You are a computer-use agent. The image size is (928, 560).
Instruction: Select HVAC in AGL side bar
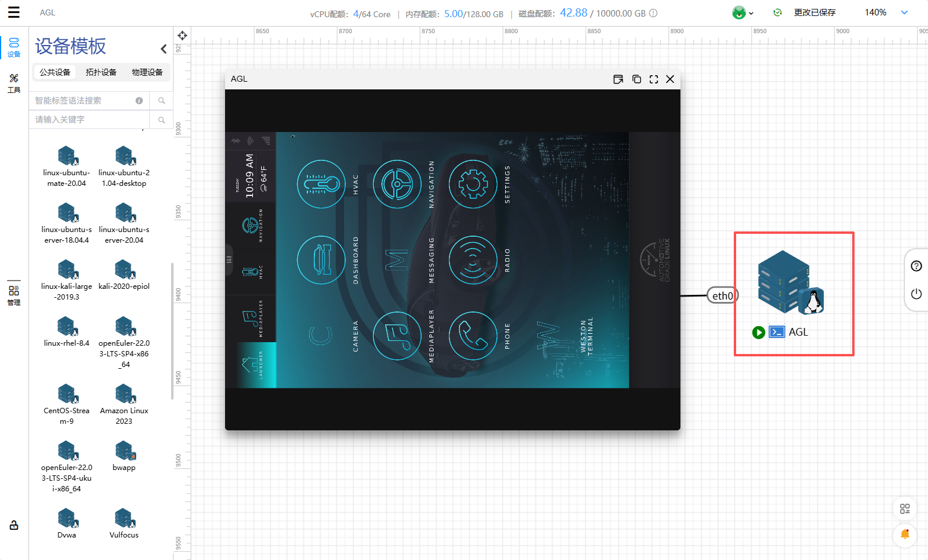251,272
